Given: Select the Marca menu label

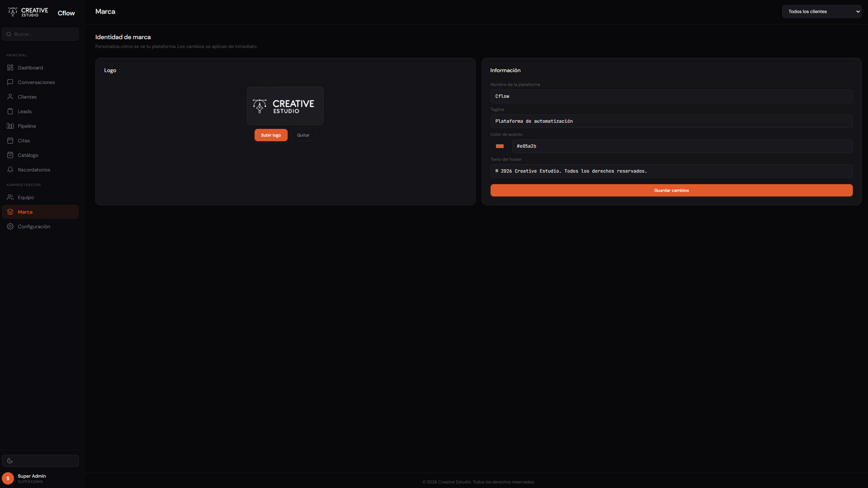Looking at the screenshot, I should [x=25, y=212].
